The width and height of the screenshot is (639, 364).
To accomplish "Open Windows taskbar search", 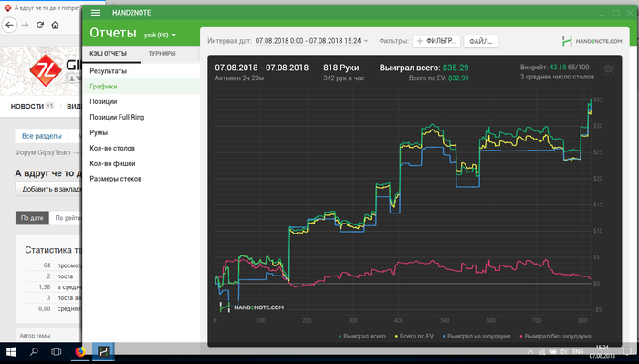I will 34,352.
